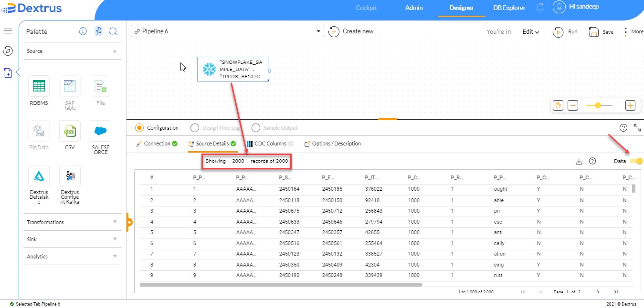Save the pipeline

click(x=601, y=32)
